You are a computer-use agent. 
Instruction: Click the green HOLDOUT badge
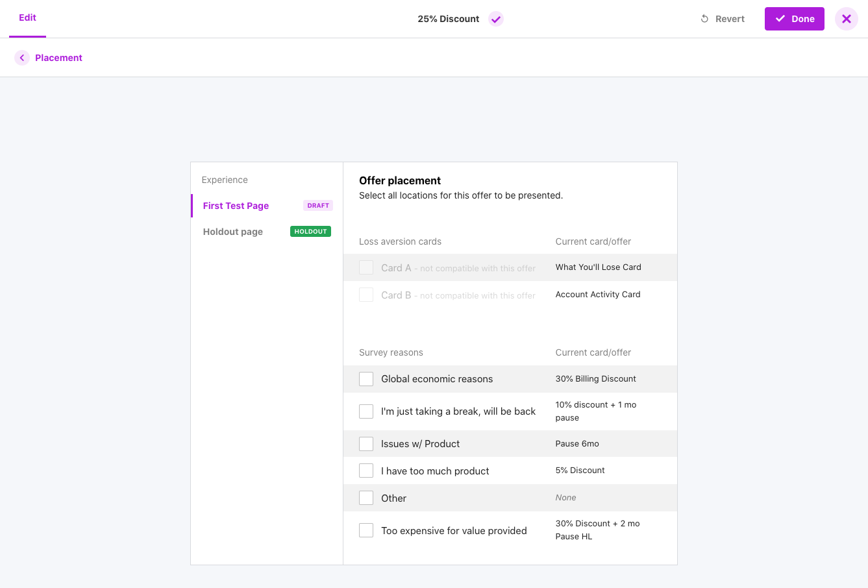(x=310, y=232)
